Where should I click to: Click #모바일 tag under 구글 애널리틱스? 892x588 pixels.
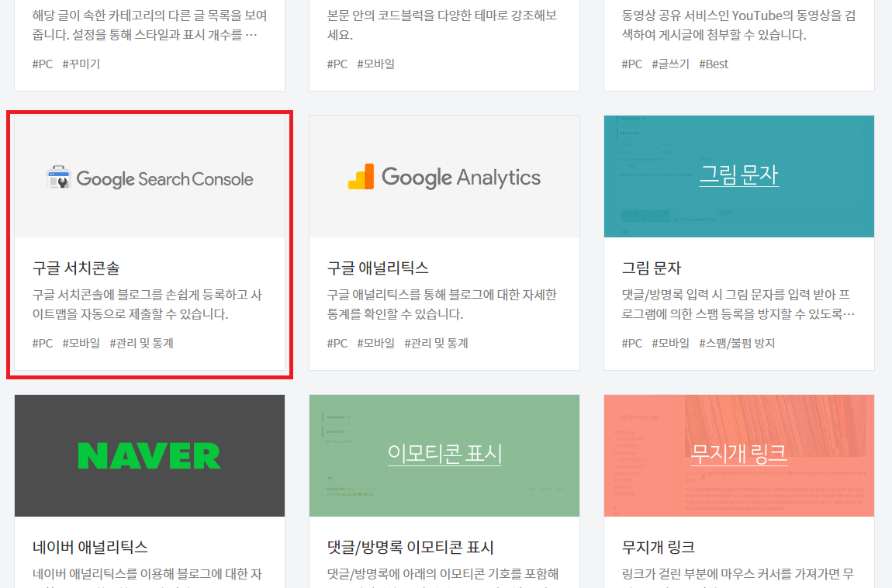click(x=376, y=343)
